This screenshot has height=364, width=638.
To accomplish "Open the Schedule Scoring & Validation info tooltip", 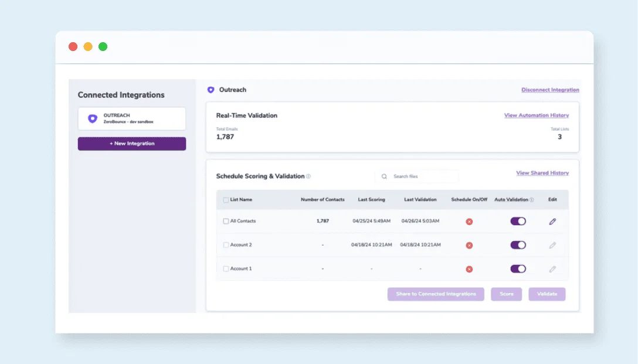I will 308,176.
